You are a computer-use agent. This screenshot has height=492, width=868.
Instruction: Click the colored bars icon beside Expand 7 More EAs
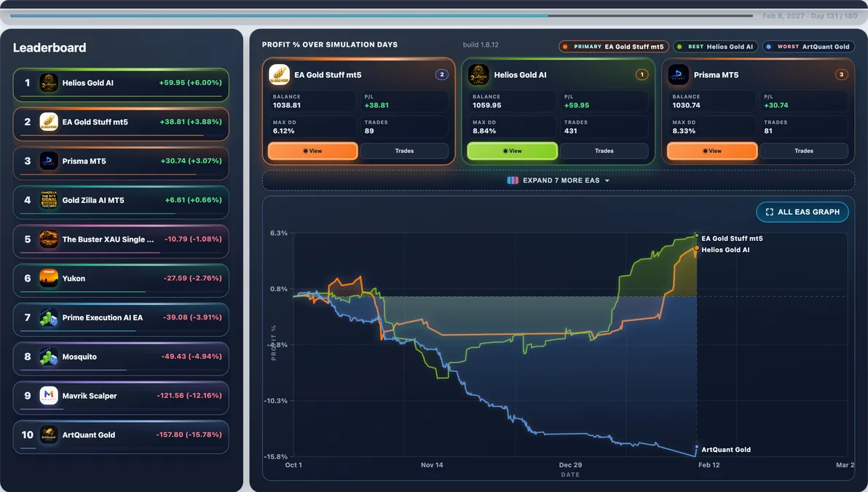pos(513,180)
